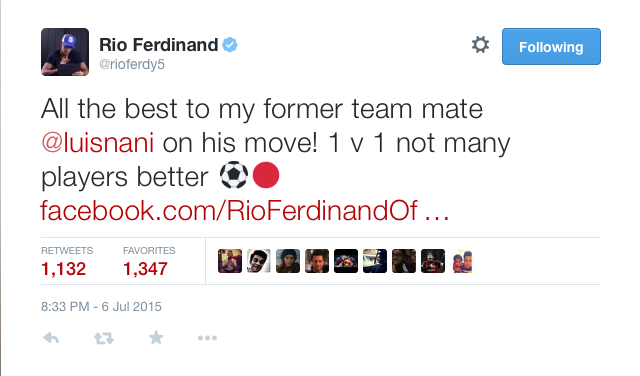Image resolution: width=640 pixels, height=376 pixels.
Task: Reply to the tweet with arrow icon
Action: [x=51, y=338]
